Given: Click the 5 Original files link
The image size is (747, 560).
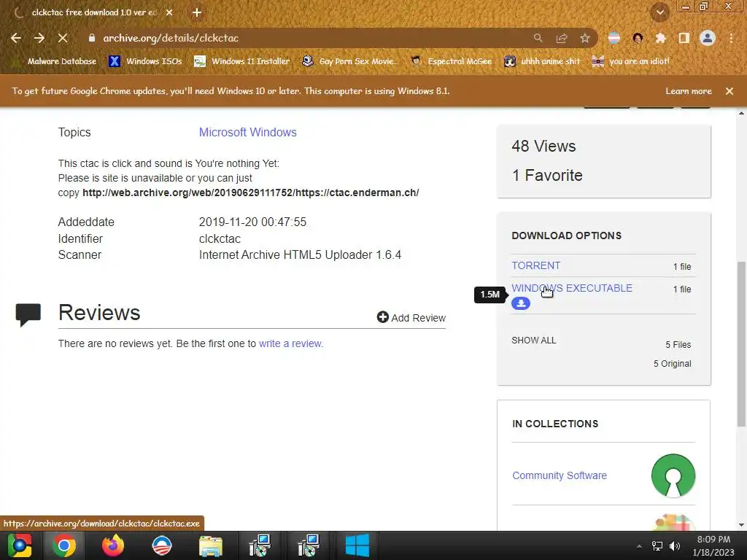Looking at the screenshot, I should (672, 364).
